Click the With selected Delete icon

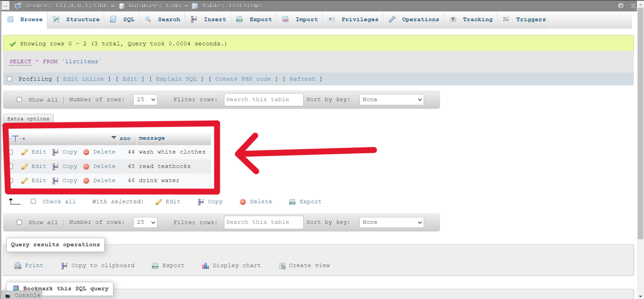243,202
